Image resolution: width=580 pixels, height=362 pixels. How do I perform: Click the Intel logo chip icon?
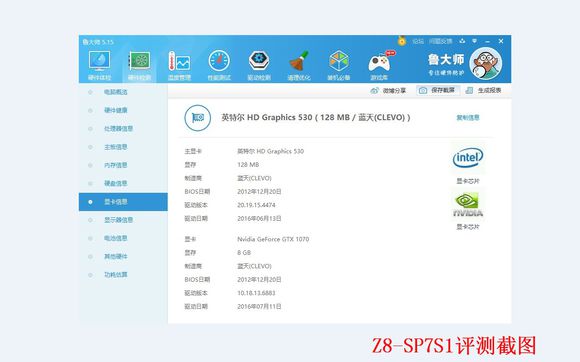[x=468, y=158]
